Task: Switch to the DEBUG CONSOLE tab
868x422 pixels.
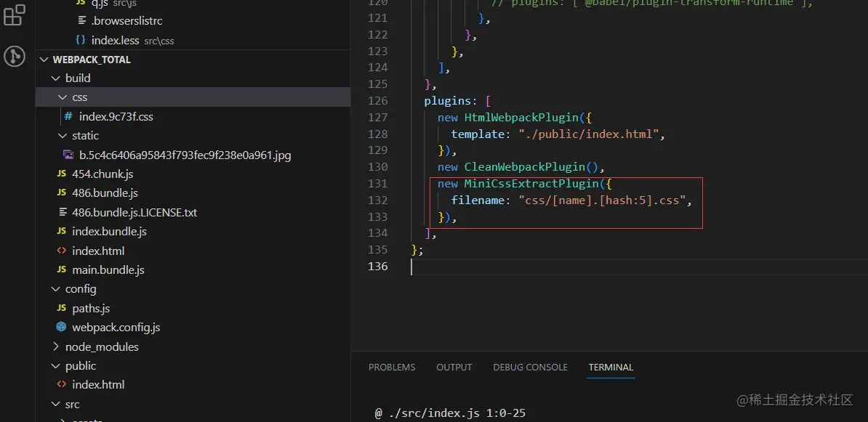Action: 530,368
